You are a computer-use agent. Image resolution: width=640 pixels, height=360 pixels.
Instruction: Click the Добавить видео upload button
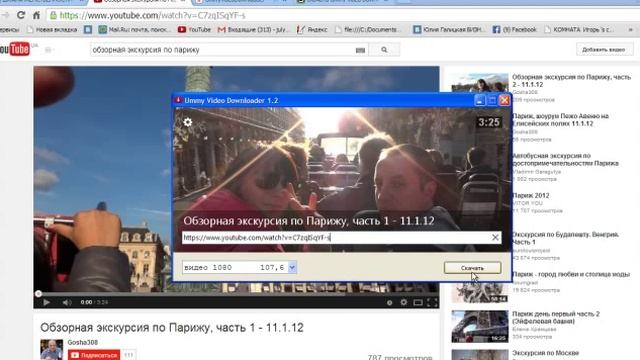coord(604,49)
